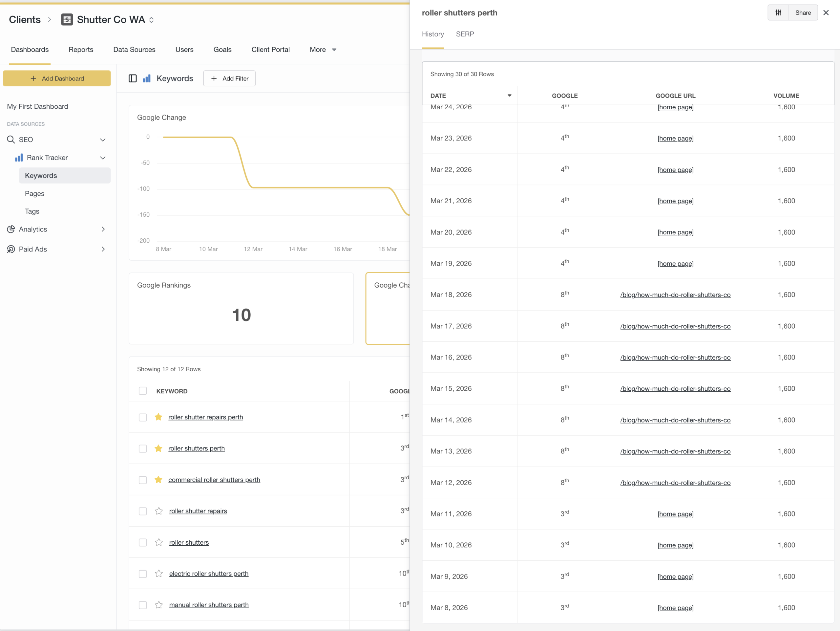
Task: Star the electric roller shutters perth keyword
Action: pos(159,574)
